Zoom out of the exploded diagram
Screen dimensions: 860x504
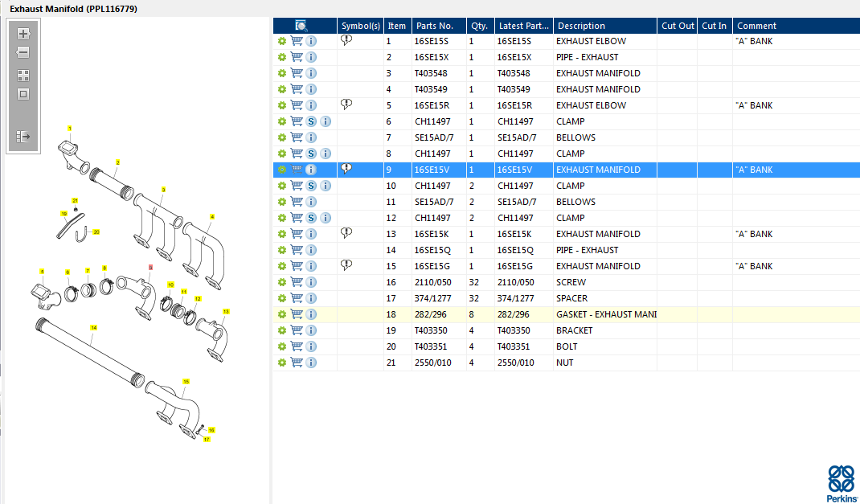pos(23,52)
